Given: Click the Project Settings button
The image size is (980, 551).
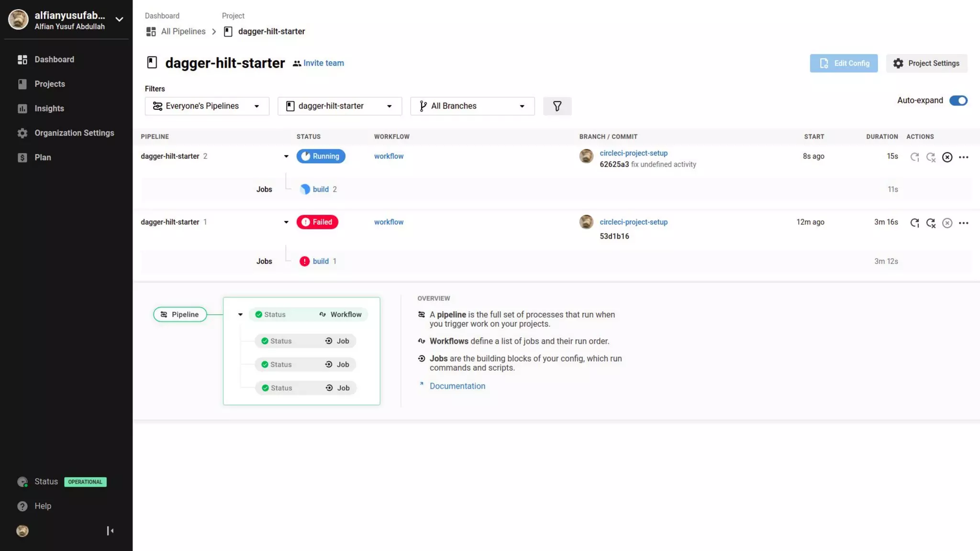Looking at the screenshot, I should 926,63.
